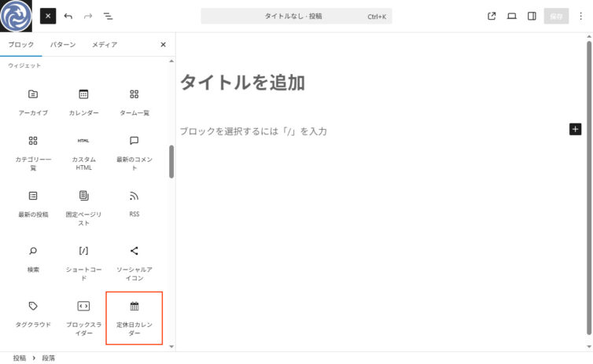Click the タイトルを追加 title field
Screen dimensions: 593x364
(x=242, y=83)
